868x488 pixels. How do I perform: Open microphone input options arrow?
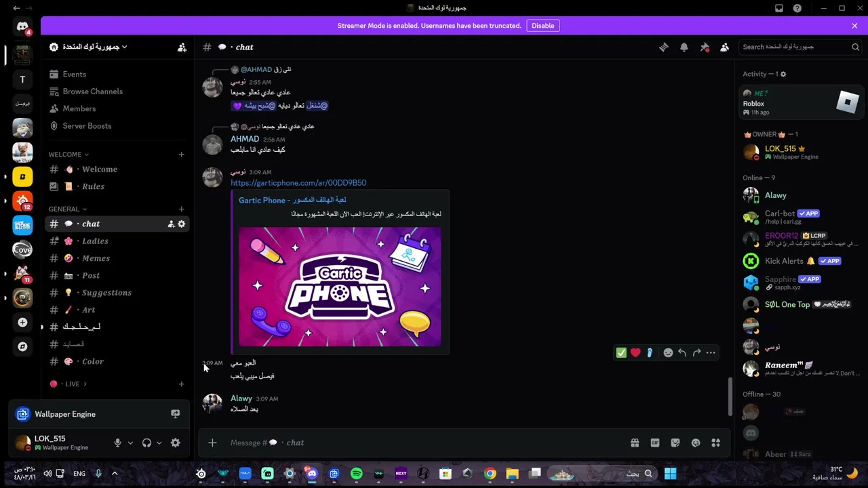click(130, 443)
